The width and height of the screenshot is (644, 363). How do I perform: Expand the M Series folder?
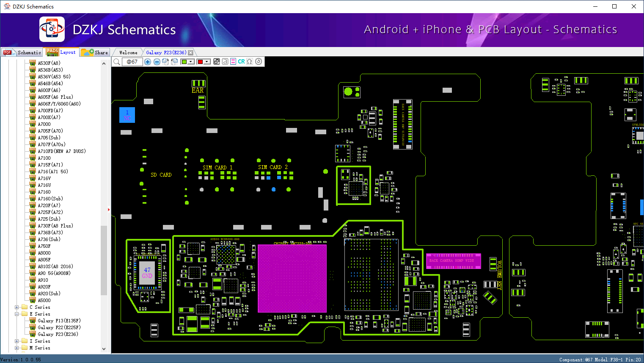tap(17, 348)
